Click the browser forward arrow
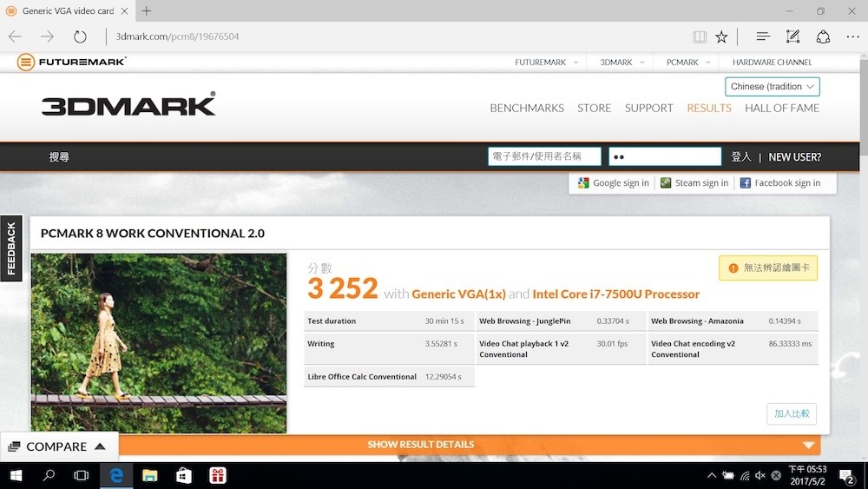Viewport: 868px width, 489px height. click(x=48, y=36)
